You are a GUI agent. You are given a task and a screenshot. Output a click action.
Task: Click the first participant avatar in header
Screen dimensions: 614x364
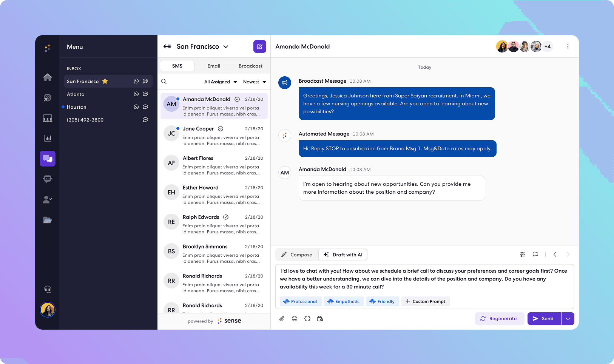click(502, 46)
